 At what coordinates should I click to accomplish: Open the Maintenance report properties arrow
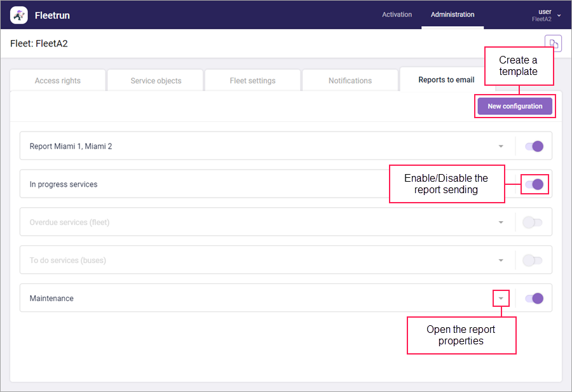(x=501, y=298)
